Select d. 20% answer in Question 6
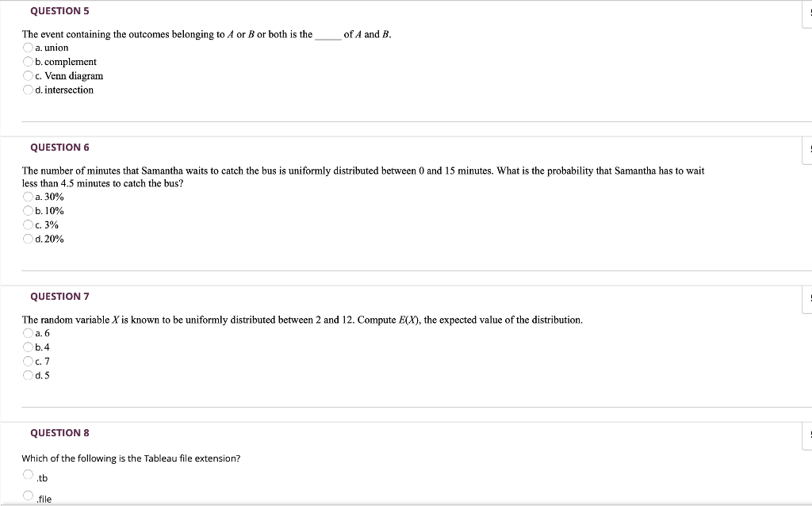This screenshot has height=506, width=812. tap(27, 239)
